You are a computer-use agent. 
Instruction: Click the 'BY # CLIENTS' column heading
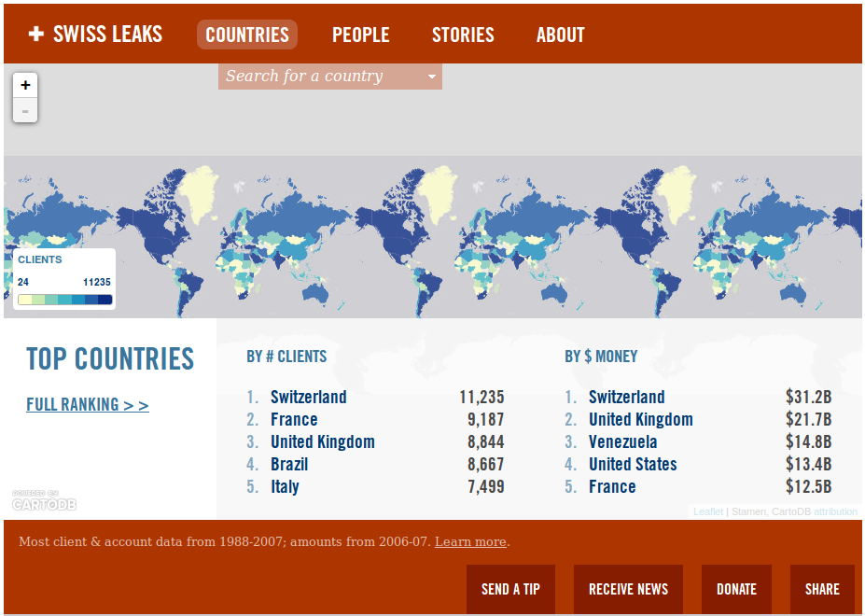[x=286, y=357]
